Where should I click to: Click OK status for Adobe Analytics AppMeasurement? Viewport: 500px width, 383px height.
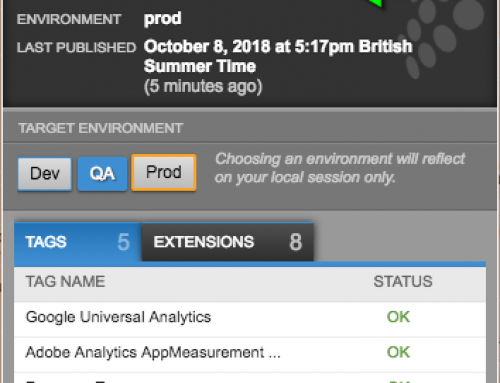tap(398, 352)
